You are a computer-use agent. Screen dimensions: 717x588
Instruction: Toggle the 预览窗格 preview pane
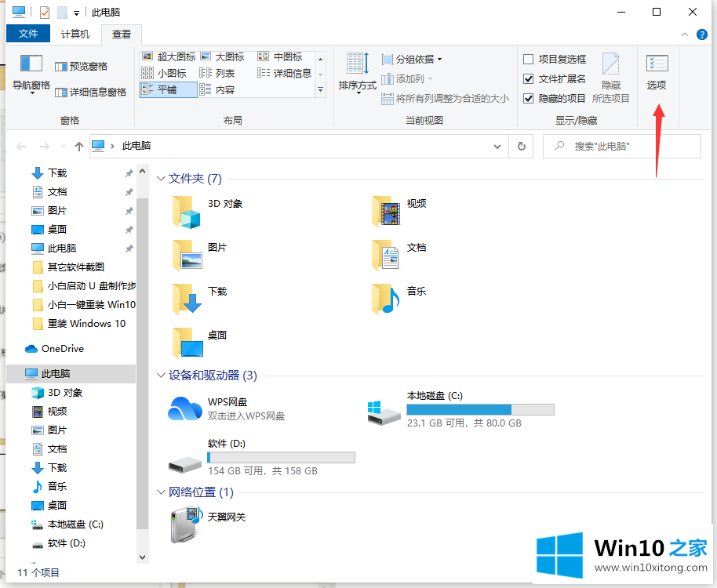point(81,67)
